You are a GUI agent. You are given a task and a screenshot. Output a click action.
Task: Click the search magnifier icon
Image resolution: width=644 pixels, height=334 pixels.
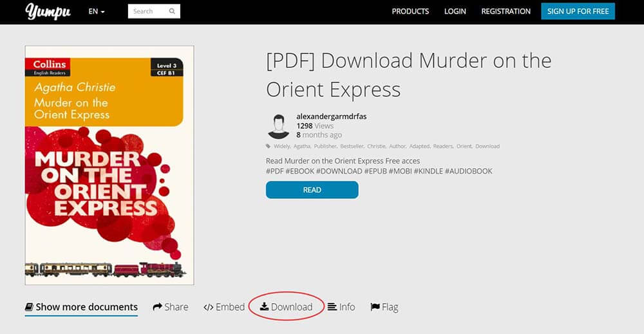tap(172, 11)
